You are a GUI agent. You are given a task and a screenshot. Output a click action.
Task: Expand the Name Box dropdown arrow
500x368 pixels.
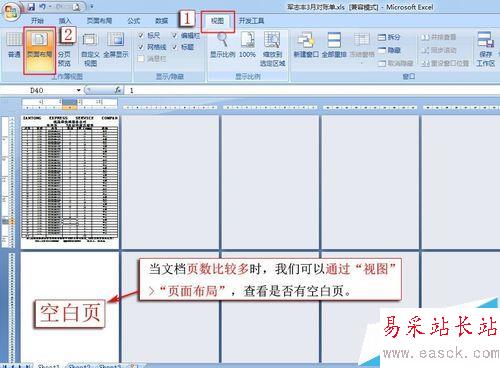tap(79, 90)
